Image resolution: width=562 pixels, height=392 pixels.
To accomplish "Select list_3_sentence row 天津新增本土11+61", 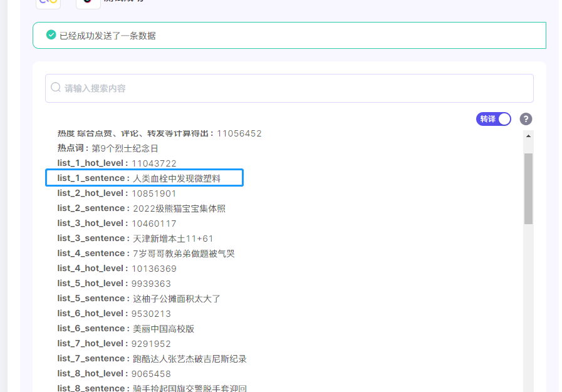I will click(x=135, y=239).
